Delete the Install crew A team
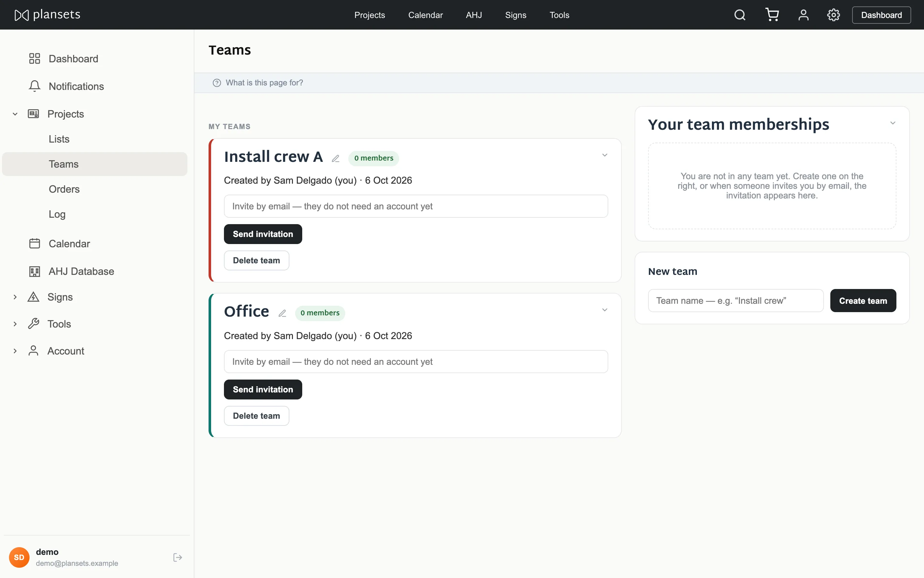 pyautogui.click(x=256, y=260)
